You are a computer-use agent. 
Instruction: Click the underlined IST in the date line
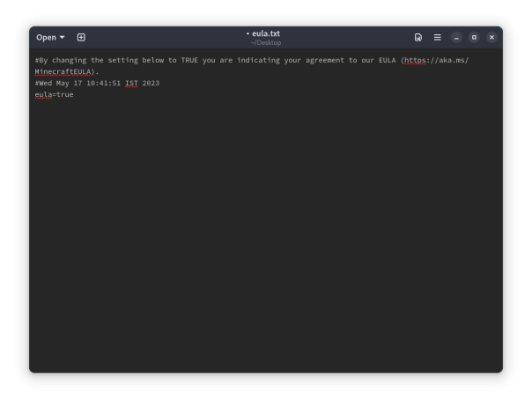131,83
